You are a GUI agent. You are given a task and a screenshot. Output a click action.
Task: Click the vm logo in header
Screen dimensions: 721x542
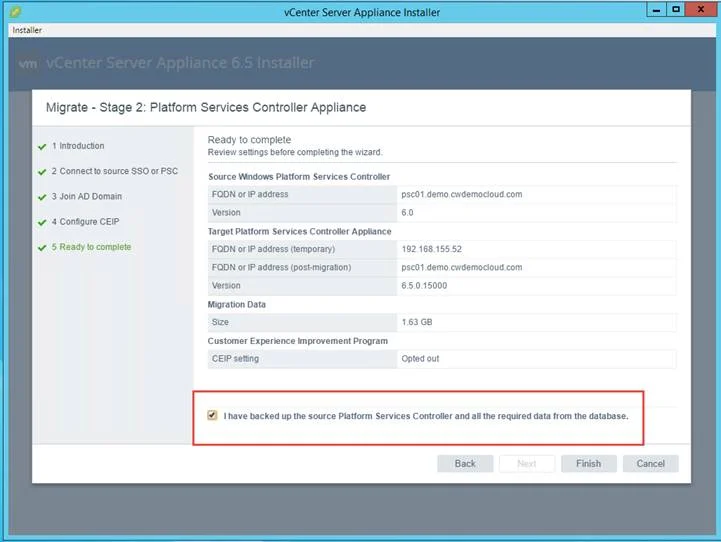click(28, 63)
